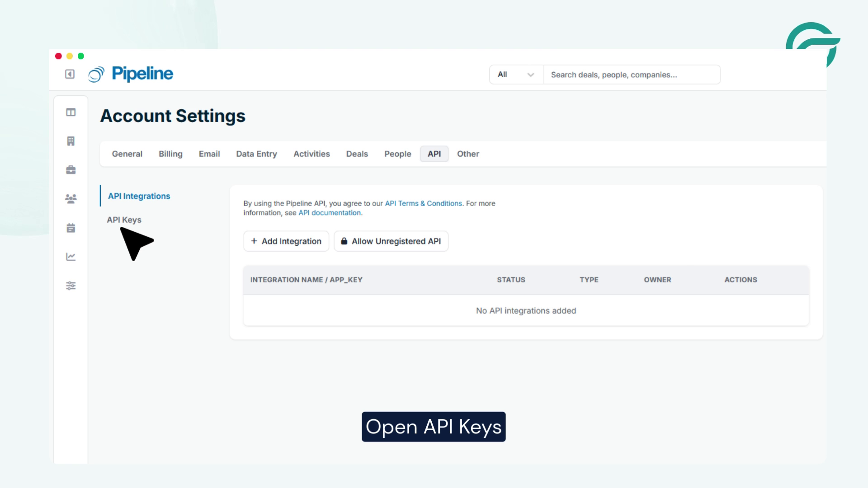Collapse the sidebar with the arrow icon
This screenshot has width=868, height=488.
point(70,74)
